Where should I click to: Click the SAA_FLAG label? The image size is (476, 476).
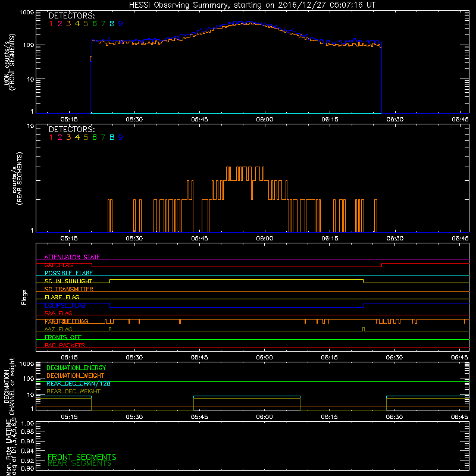click(x=58, y=313)
